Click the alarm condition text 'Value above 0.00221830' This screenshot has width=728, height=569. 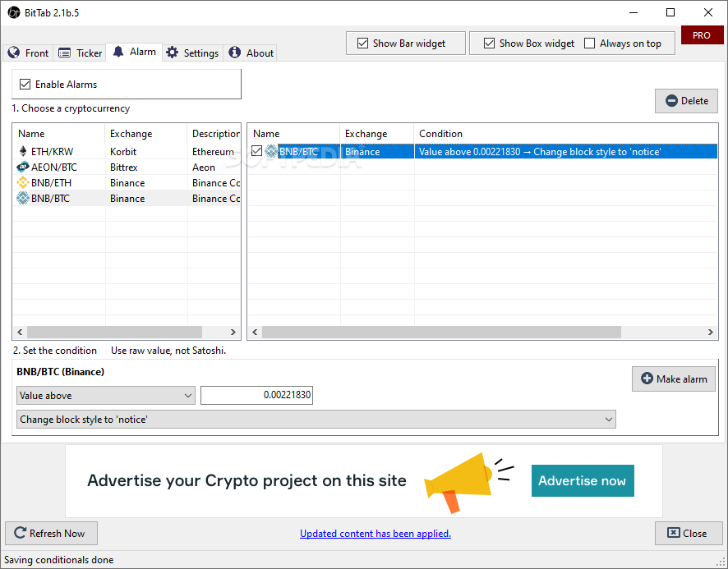point(469,152)
